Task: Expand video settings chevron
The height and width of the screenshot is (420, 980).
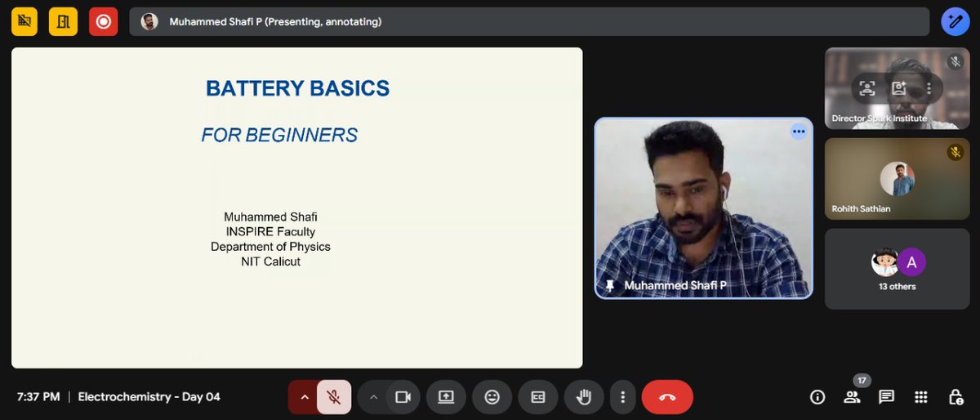Action: point(373,397)
